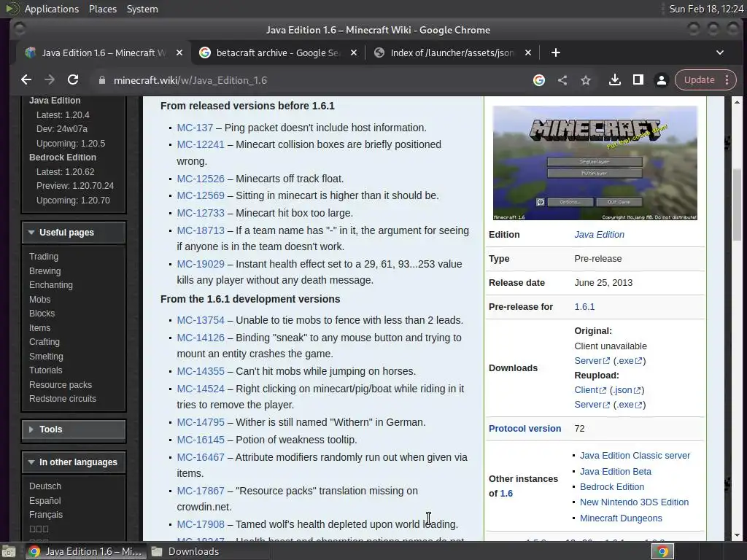Open the Trading sidebar link
The width and height of the screenshot is (747, 560).
click(44, 257)
